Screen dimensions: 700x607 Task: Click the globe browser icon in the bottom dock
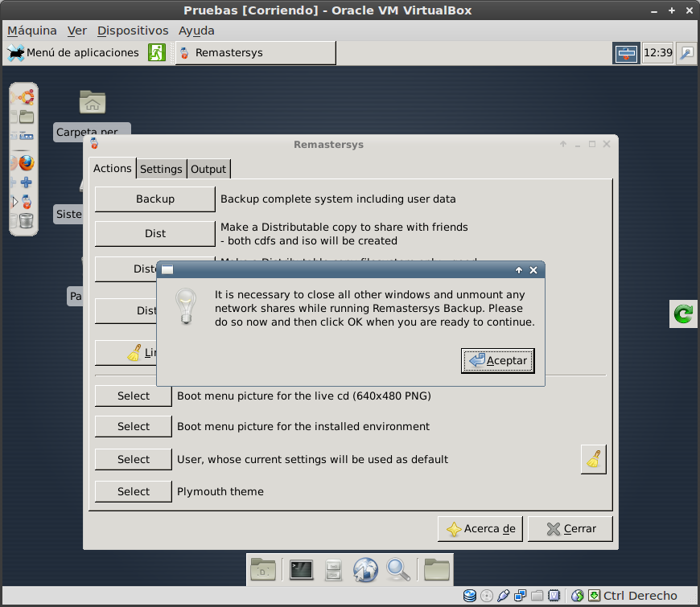[365, 570]
